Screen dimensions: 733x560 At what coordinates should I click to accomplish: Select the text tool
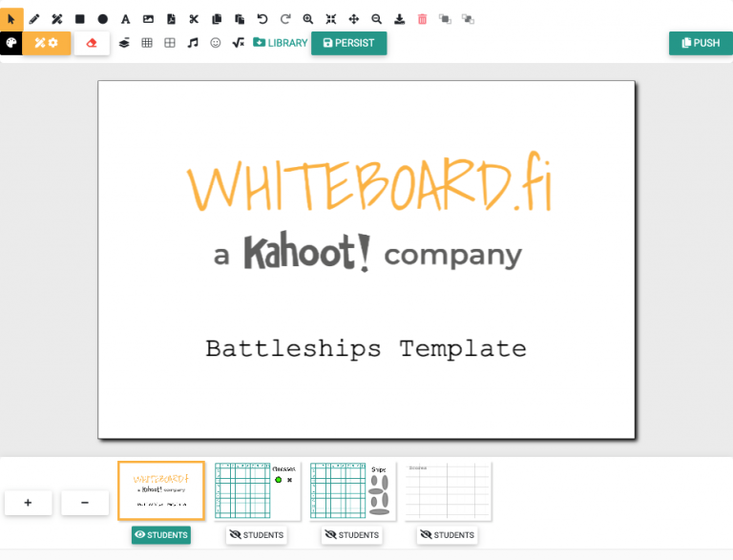[x=125, y=19]
